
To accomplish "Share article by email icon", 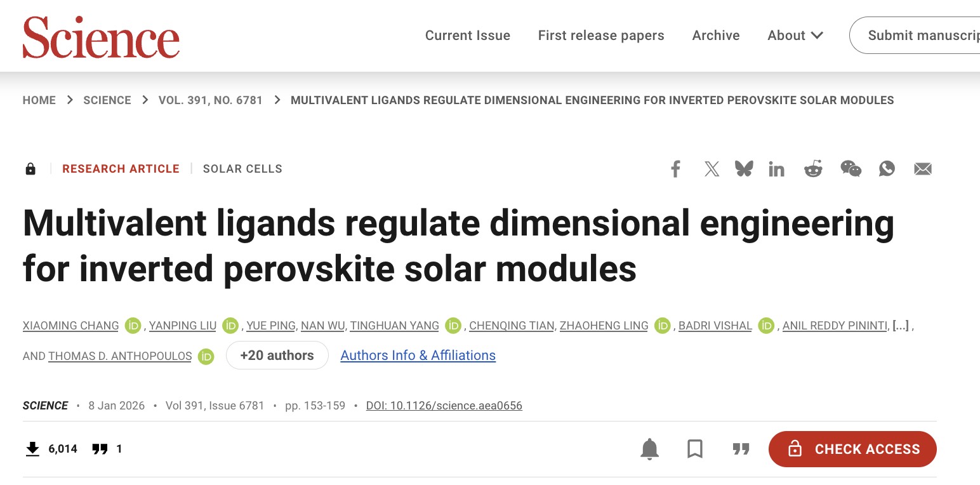I will (x=922, y=169).
